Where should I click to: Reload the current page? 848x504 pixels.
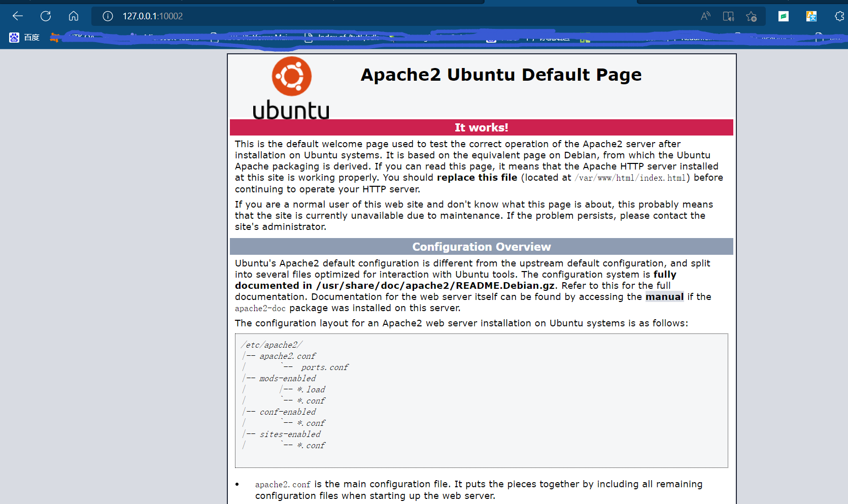point(46,16)
